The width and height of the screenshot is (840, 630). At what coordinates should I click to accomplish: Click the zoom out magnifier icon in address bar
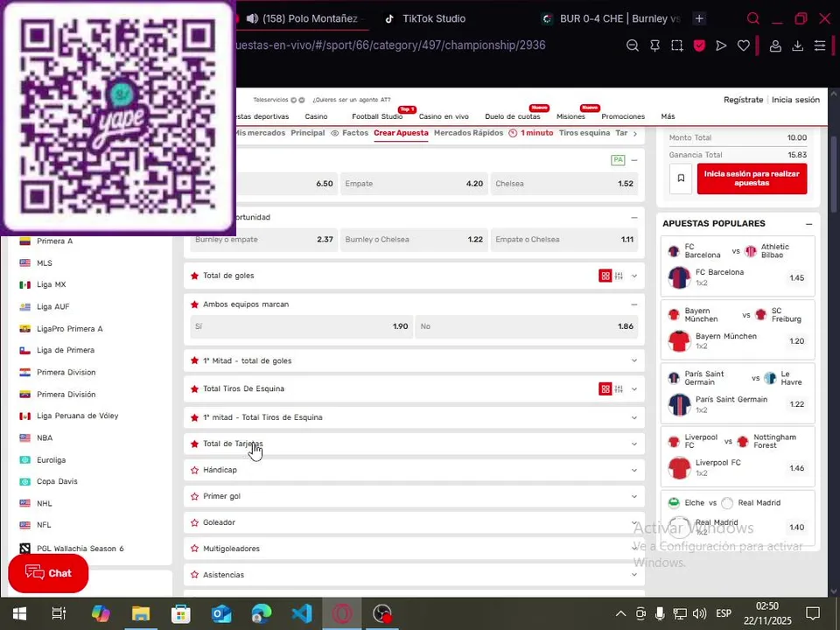[632, 45]
